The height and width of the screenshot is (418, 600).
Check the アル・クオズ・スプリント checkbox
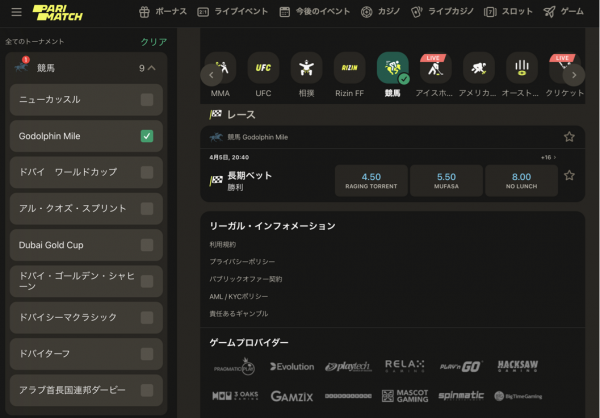147,209
